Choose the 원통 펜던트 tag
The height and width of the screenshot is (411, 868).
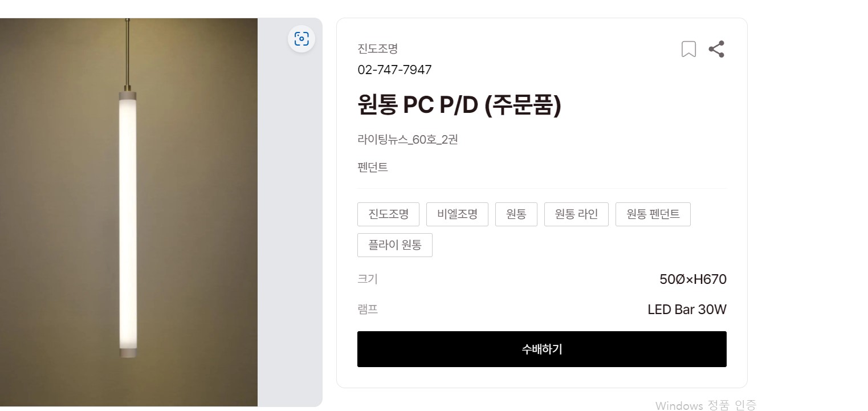pos(653,214)
